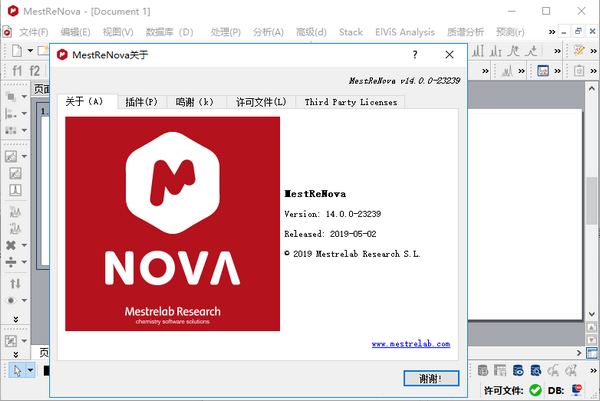600x401 pixels.
Task: Click the full spectrum view icon
Action: [15, 173]
